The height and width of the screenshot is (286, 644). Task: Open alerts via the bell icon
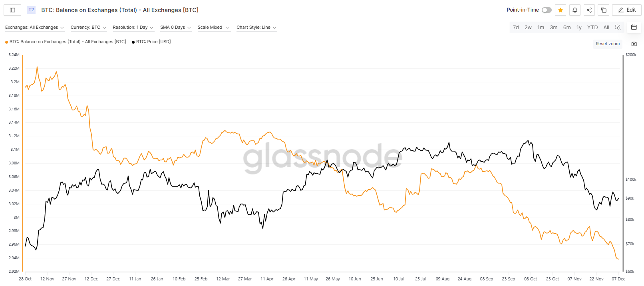tap(575, 10)
